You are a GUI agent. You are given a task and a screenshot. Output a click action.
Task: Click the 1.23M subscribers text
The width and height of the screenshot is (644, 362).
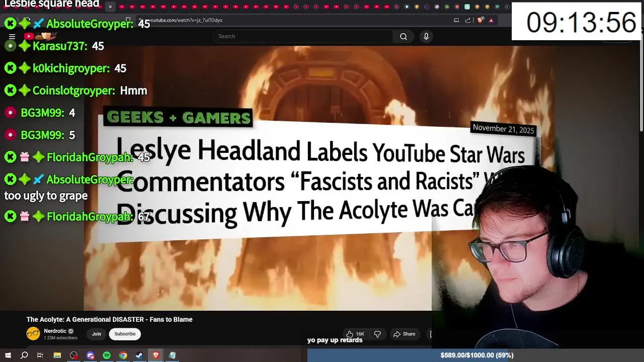(x=60, y=338)
